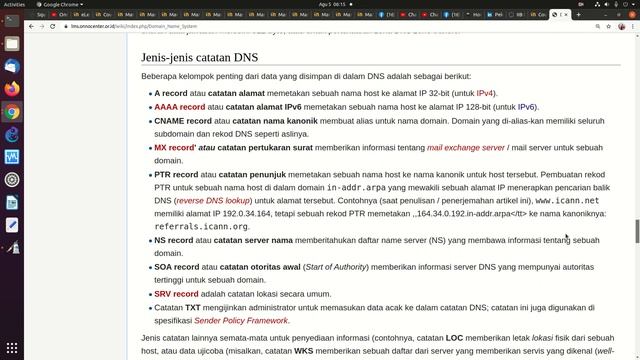Click the 'in-addr.arpa' monospace text
The width and height of the screenshot is (640, 360).
(356, 188)
